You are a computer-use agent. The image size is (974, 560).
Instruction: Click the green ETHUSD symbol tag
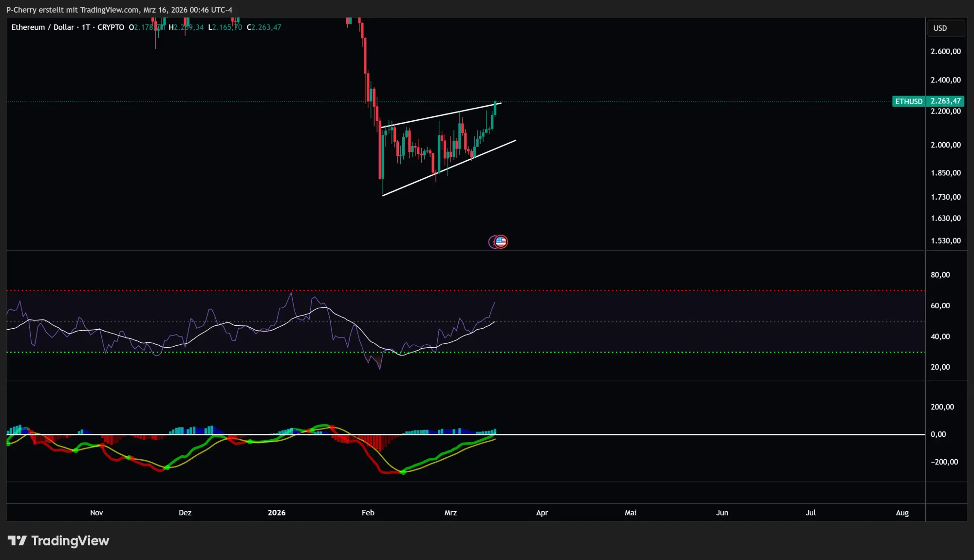(x=908, y=101)
